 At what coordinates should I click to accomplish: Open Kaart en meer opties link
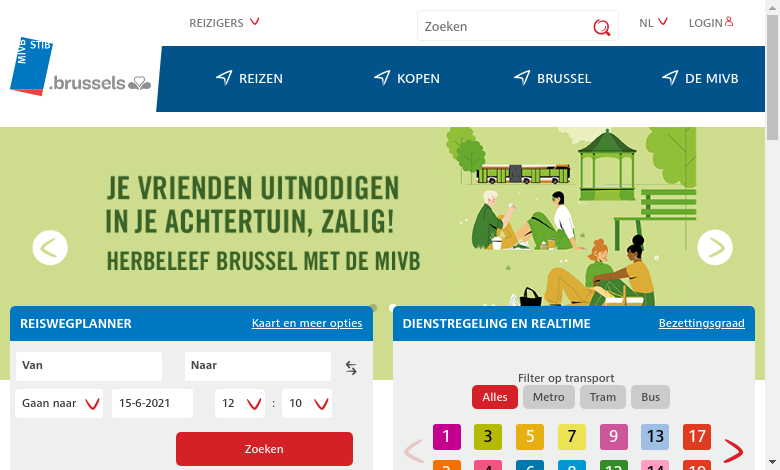point(307,323)
